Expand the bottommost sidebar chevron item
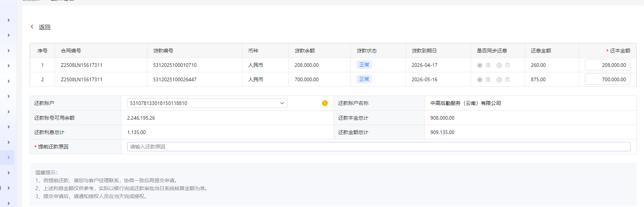The image size is (644, 207). 9,203
